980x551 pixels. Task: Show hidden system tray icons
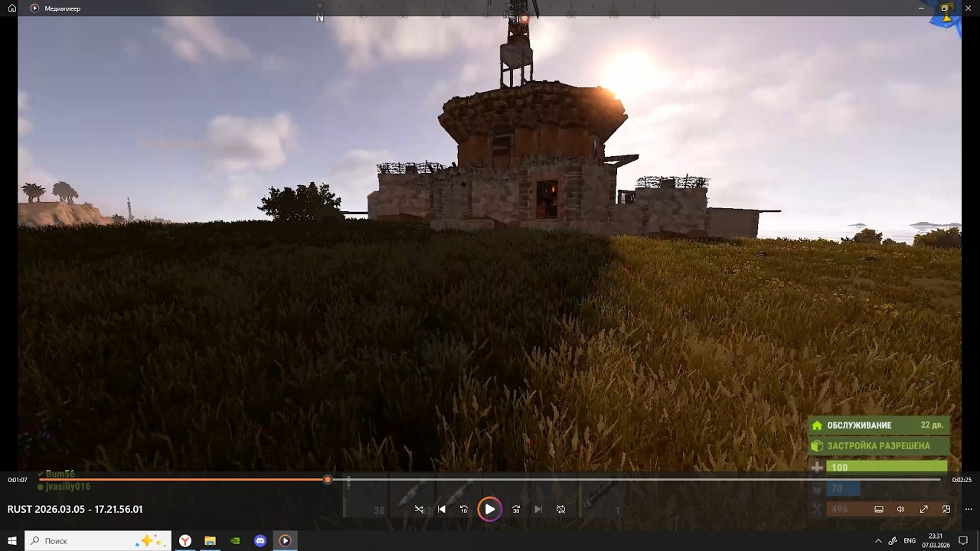(x=878, y=540)
